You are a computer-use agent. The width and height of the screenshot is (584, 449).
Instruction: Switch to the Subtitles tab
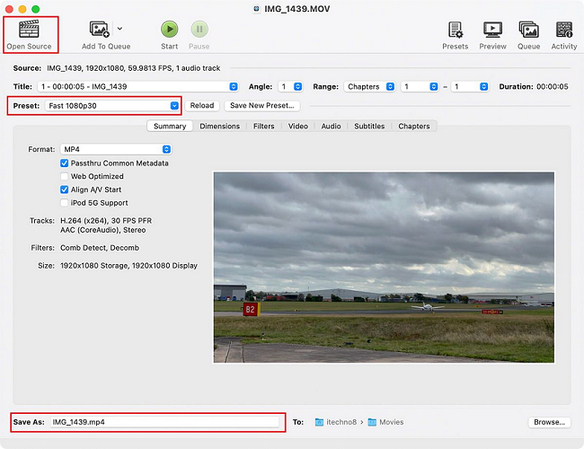coord(369,126)
